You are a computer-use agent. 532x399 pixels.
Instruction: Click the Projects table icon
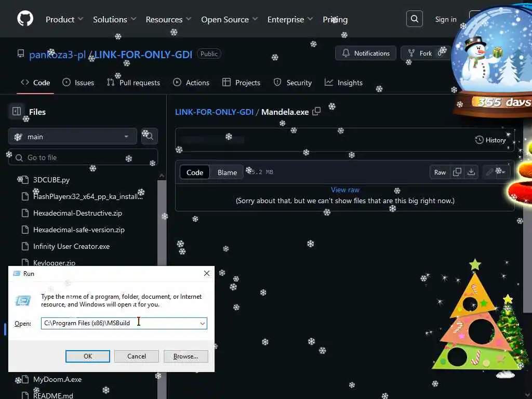(227, 82)
